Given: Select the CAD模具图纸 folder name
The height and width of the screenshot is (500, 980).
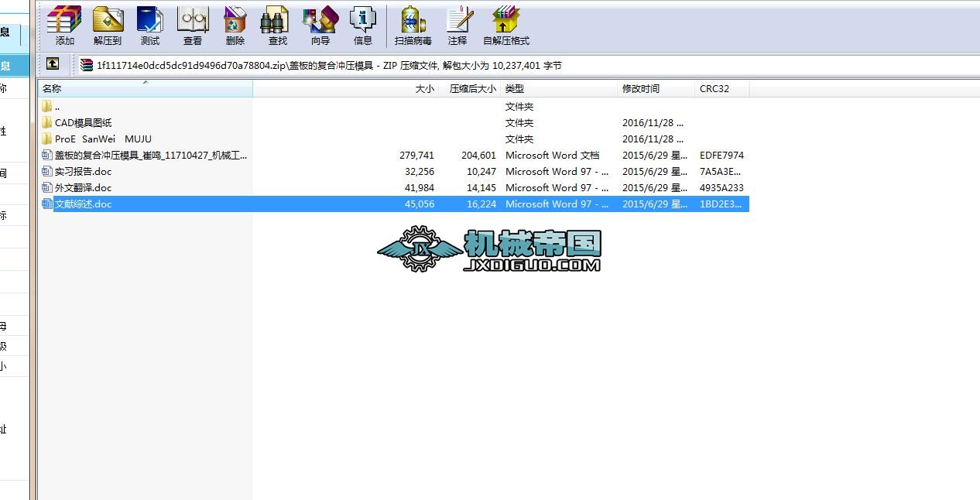Looking at the screenshot, I should [x=83, y=122].
